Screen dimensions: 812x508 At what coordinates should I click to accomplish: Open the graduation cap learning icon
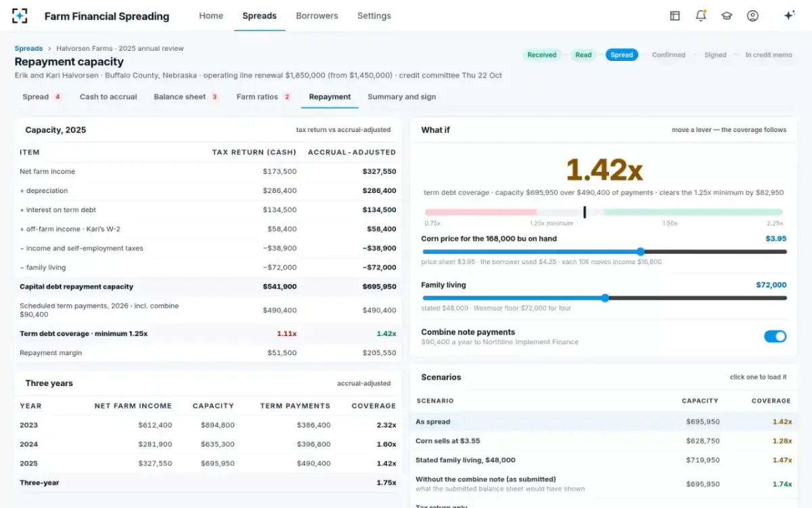point(727,16)
